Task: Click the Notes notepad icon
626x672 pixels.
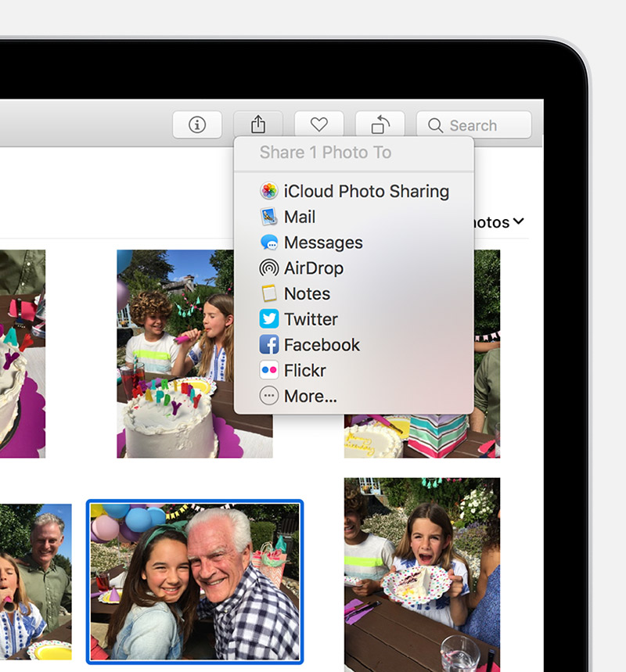Action: (x=269, y=293)
